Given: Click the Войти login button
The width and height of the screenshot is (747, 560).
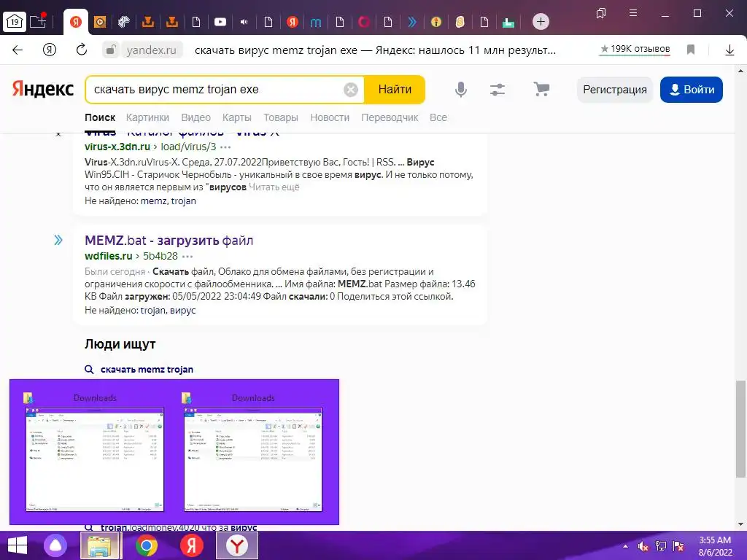Looking at the screenshot, I should coord(692,90).
